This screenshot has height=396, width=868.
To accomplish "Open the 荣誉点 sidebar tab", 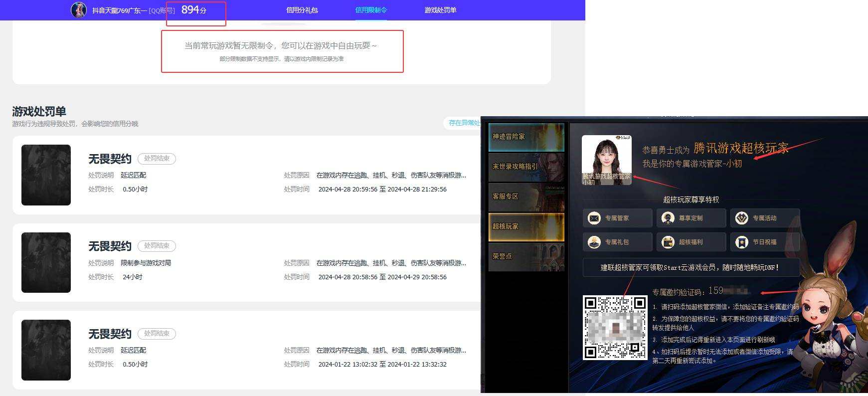I will pyautogui.click(x=526, y=256).
